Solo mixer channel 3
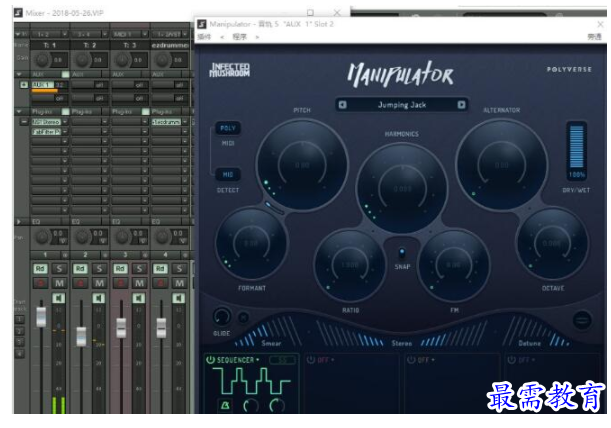This screenshot has height=428, width=611. click(139, 269)
